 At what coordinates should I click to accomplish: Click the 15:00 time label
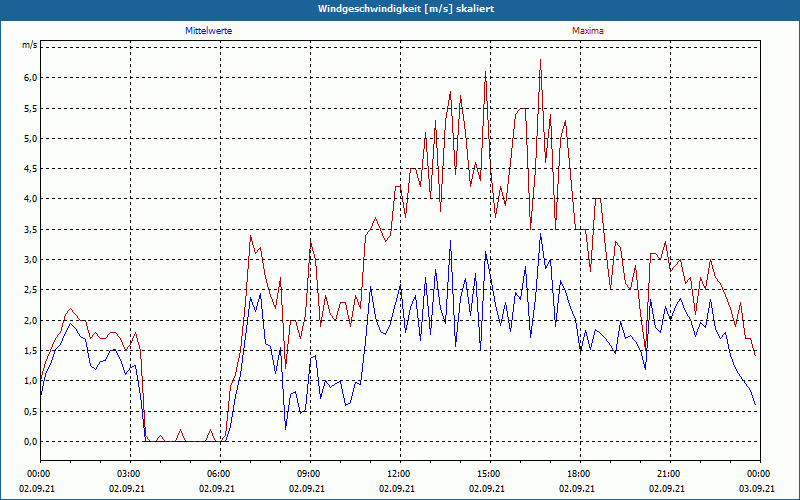490,474
